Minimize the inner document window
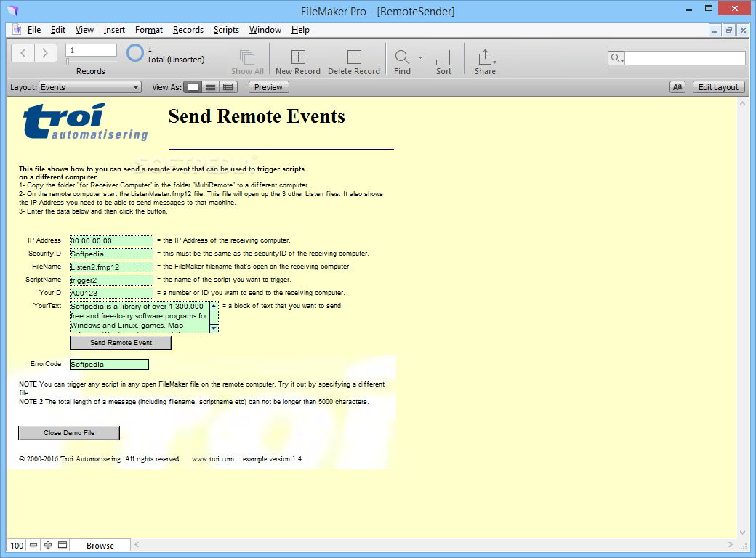Viewport: 756px width, 558px height. (x=715, y=30)
